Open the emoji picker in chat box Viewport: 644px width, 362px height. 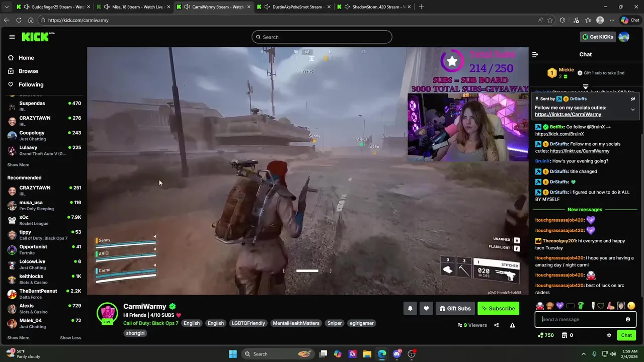click(x=628, y=319)
